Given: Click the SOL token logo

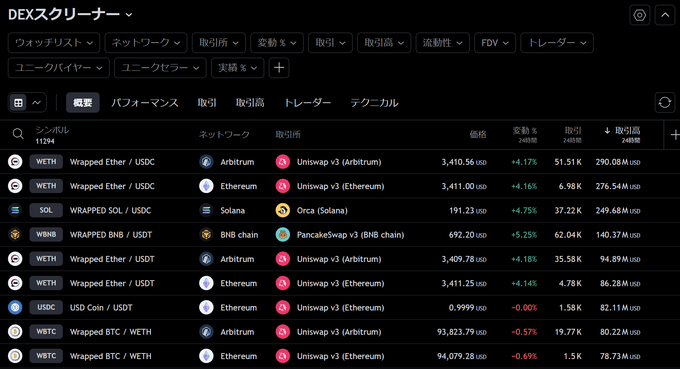Looking at the screenshot, I should point(15,210).
